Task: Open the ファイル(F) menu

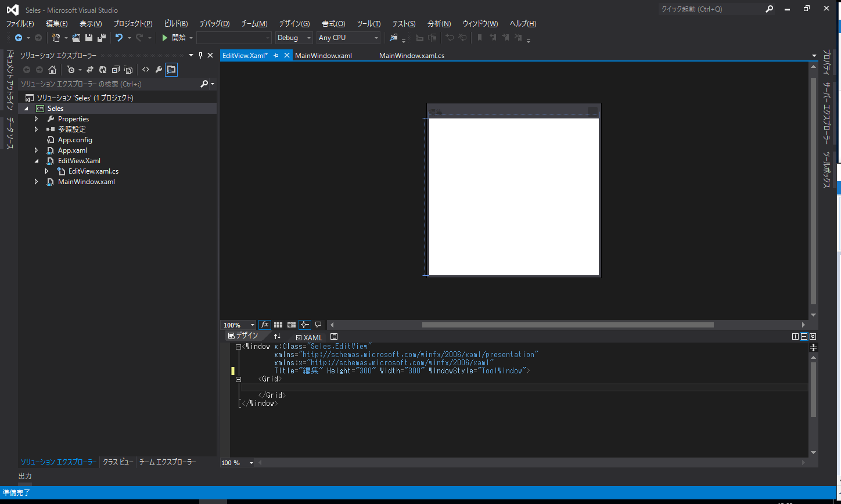Action: [x=20, y=24]
